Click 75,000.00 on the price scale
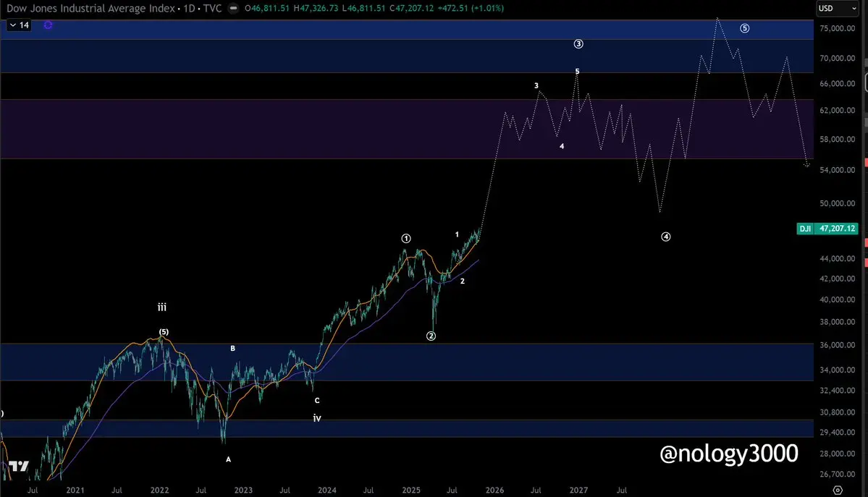 [838, 28]
